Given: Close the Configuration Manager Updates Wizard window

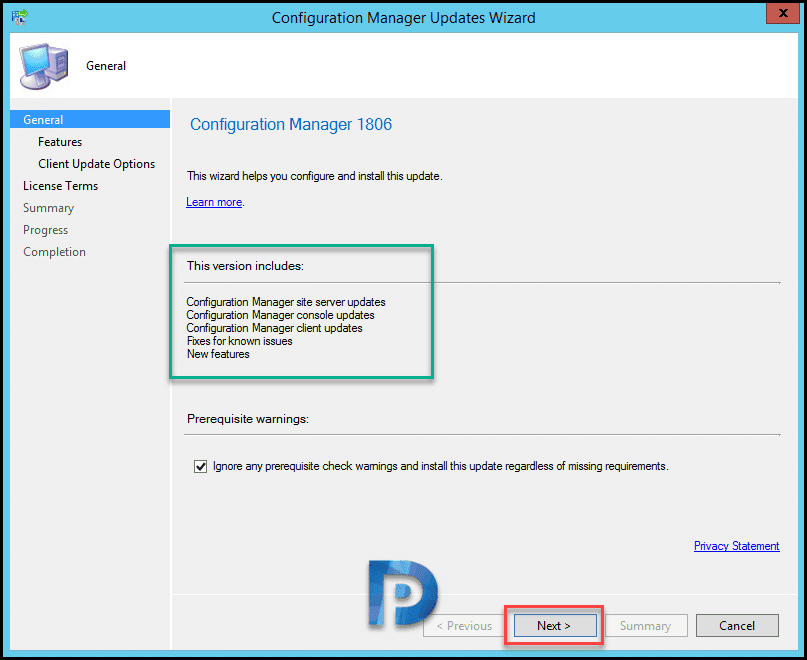Looking at the screenshot, I should tap(782, 13).
